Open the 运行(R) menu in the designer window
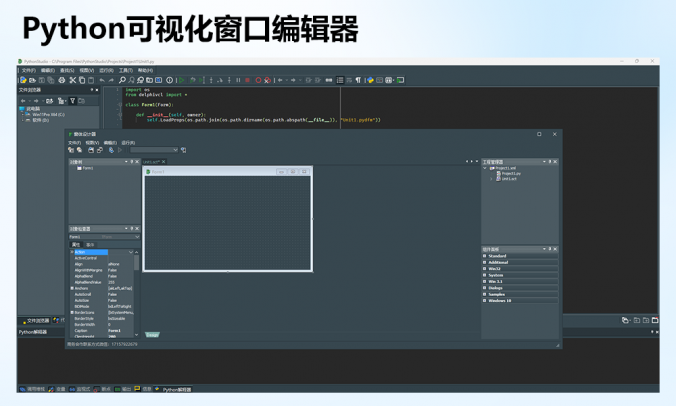Viewport: 676px width, 406px height. pos(128,143)
